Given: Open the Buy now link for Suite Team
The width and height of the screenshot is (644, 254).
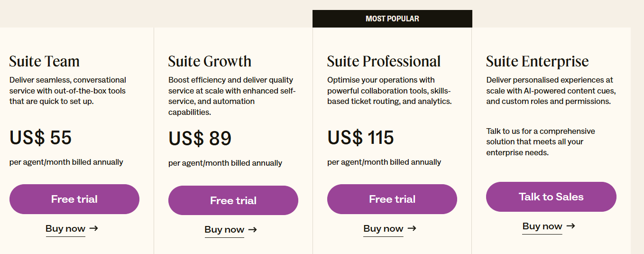Looking at the screenshot, I should coord(65,228).
